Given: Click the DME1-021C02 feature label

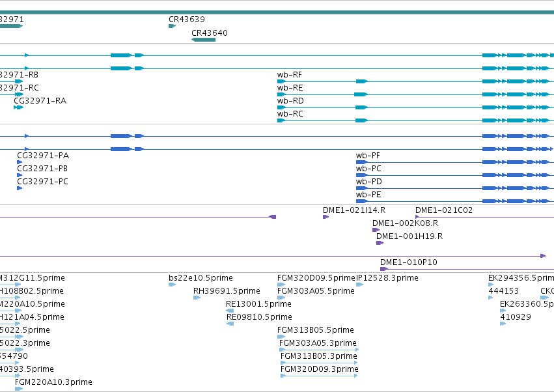Looking at the screenshot, I should pyautogui.click(x=444, y=210).
